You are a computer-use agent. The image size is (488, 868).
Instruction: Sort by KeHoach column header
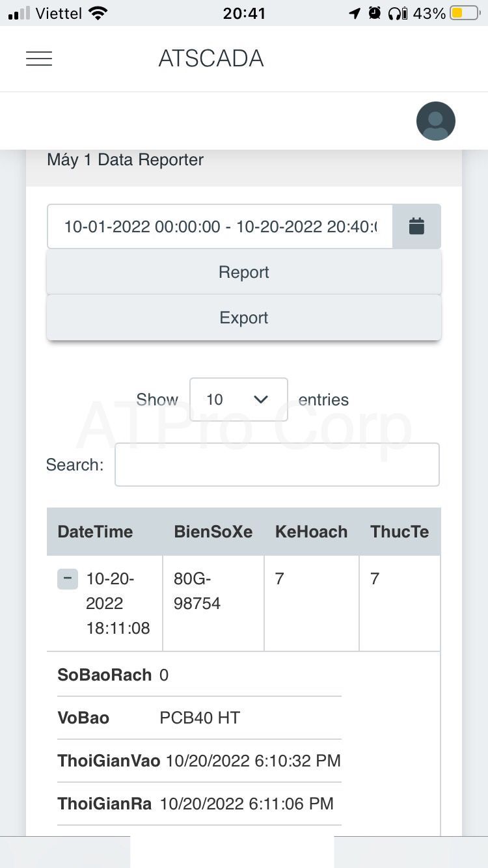312,532
